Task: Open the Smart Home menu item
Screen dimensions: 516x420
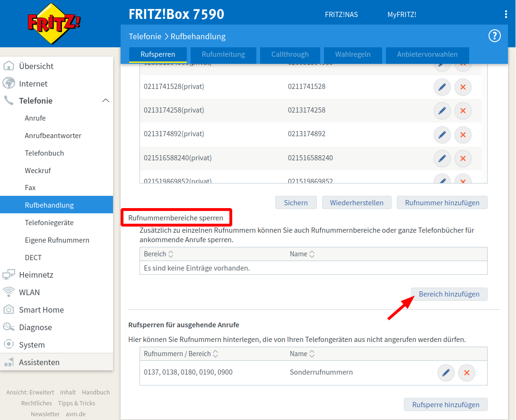Action: [41, 310]
